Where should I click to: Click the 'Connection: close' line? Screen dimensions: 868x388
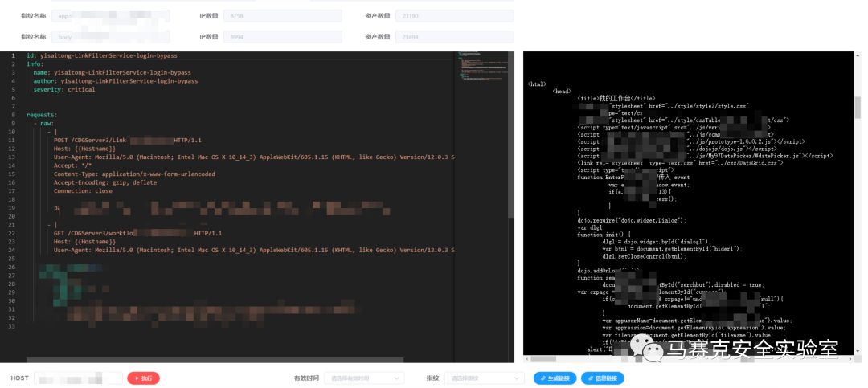(83, 191)
